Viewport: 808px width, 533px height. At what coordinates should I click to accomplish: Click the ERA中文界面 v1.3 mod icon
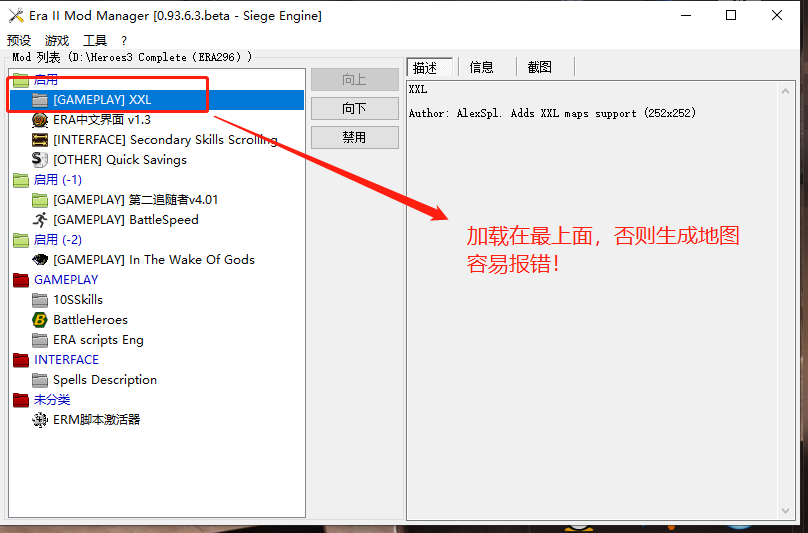click(40, 120)
